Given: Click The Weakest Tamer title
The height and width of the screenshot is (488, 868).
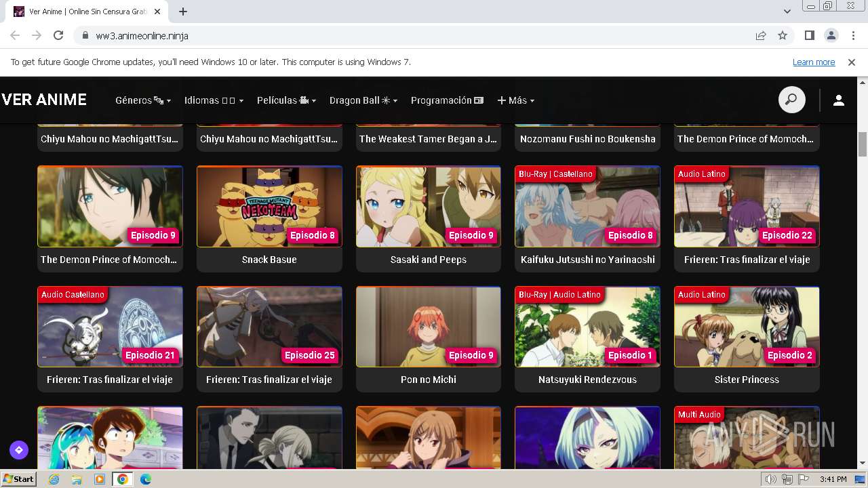Looking at the screenshot, I should click(429, 139).
